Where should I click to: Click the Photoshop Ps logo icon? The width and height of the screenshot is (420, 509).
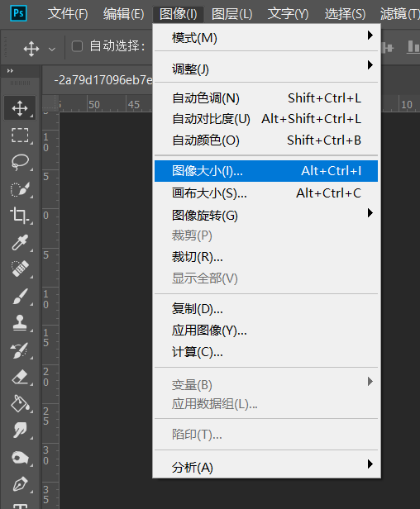(18, 13)
